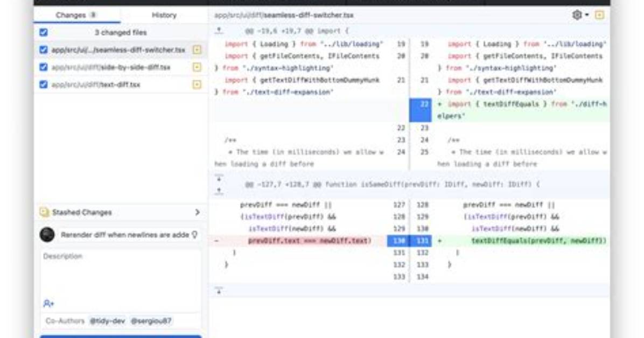Click modified status icon for text-diff.tsx
The height and width of the screenshot is (338, 644).
tap(197, 84)
